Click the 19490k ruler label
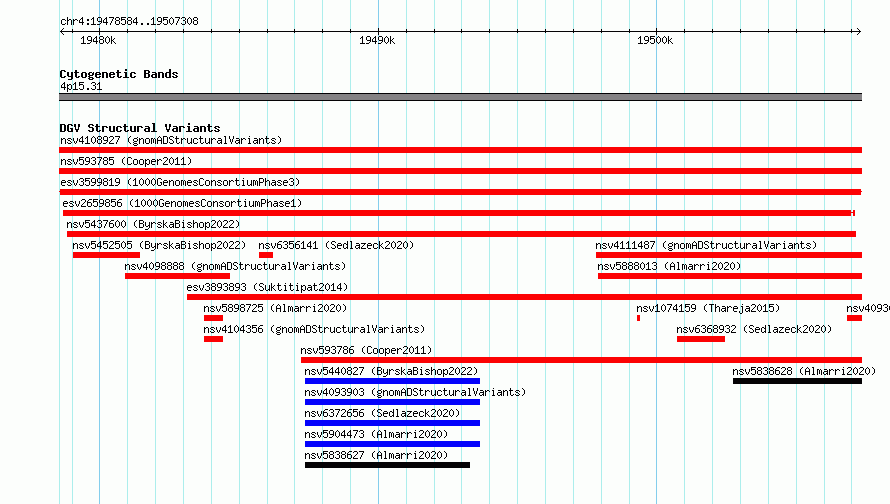 [377, 40]
